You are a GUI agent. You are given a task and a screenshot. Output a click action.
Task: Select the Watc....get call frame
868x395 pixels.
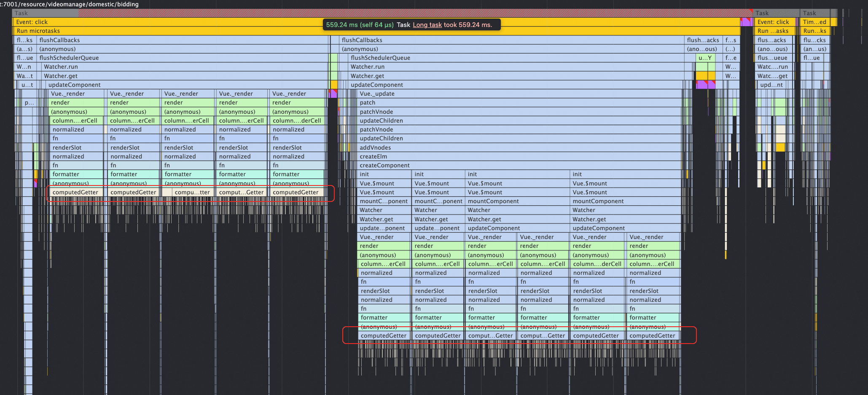tap(774, 76)
